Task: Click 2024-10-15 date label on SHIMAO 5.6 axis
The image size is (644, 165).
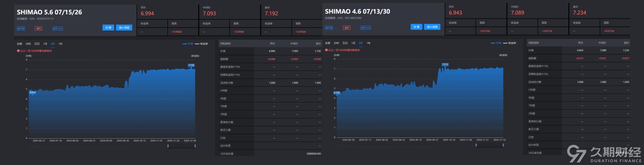Action: tap(139, 141)
